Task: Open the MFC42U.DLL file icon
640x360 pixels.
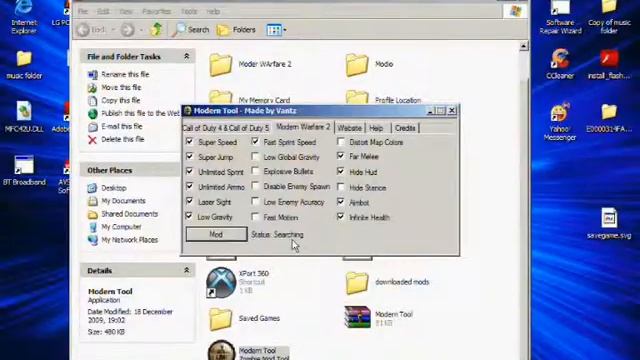Action: [24, 116]
